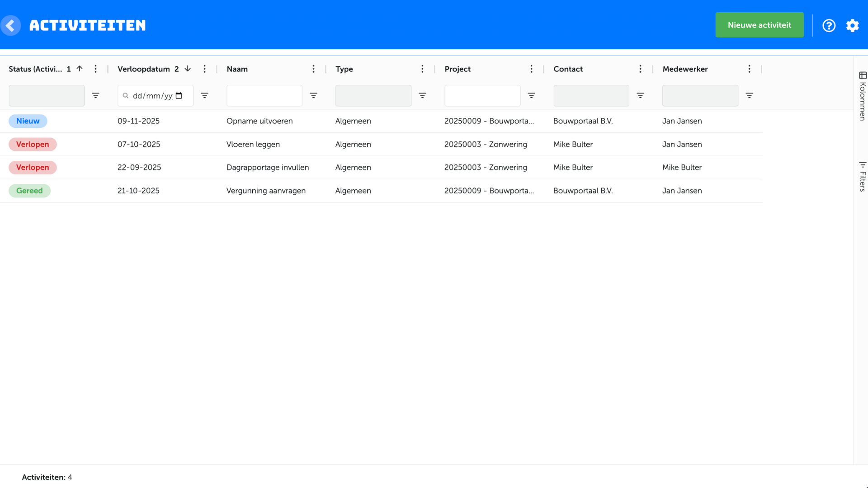
Task: Click the Activiteiten: 4 count footer
Action: (x=47, y=477)
